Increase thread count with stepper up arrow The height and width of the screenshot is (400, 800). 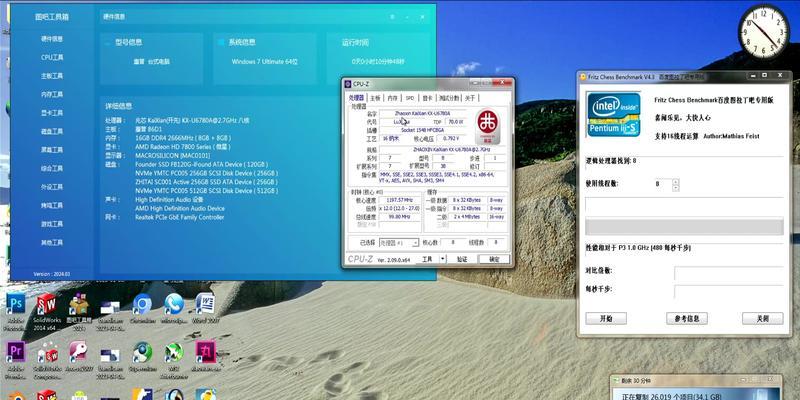pyautogui.click(x=676, y=181)
